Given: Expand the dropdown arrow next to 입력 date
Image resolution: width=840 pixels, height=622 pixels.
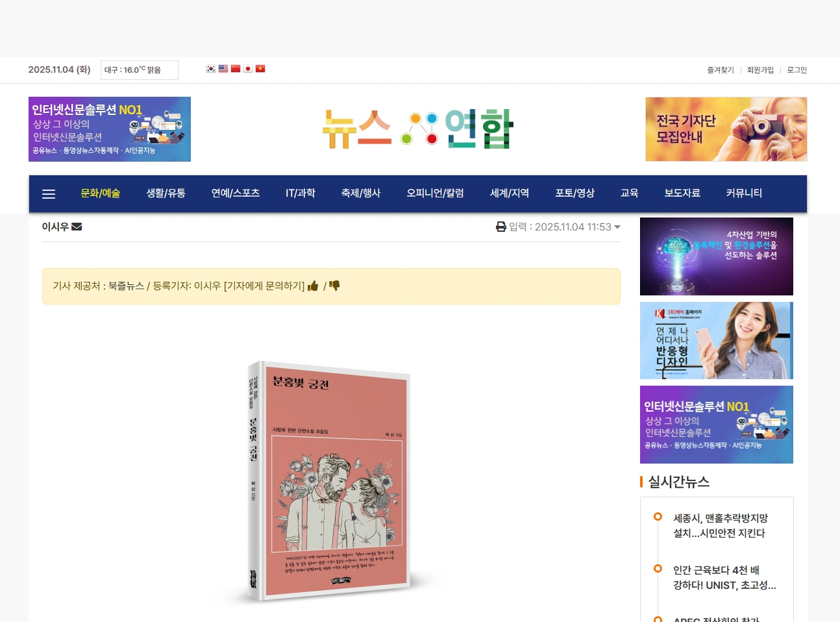Looking at the screenshot, I should [x=617, y=227].
